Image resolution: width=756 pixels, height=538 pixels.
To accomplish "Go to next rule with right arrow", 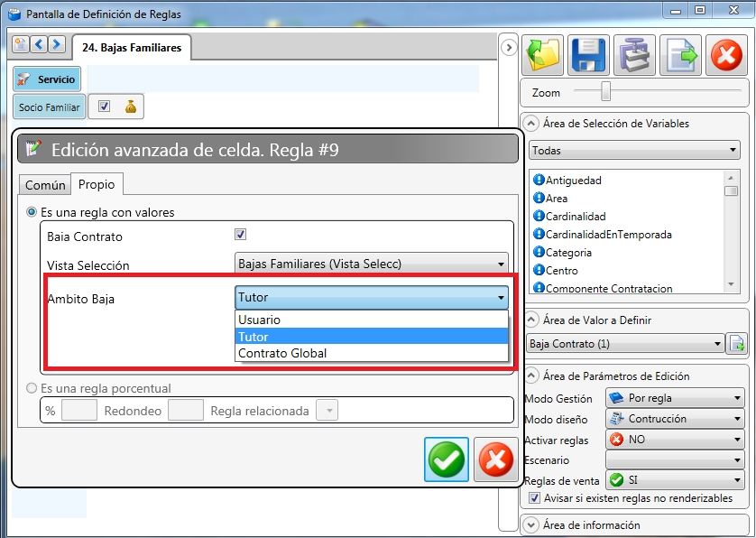I will (57, 44).
